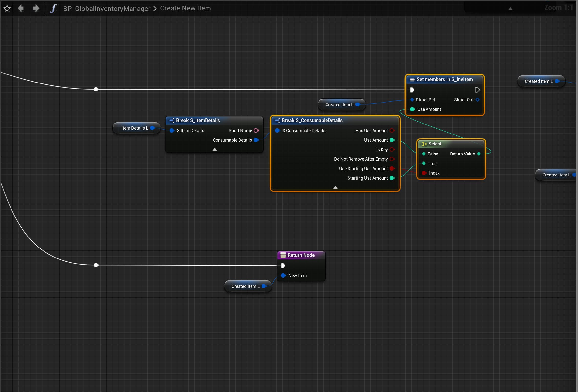Click the upper execution wire reroute node

(x=96, y=89)
